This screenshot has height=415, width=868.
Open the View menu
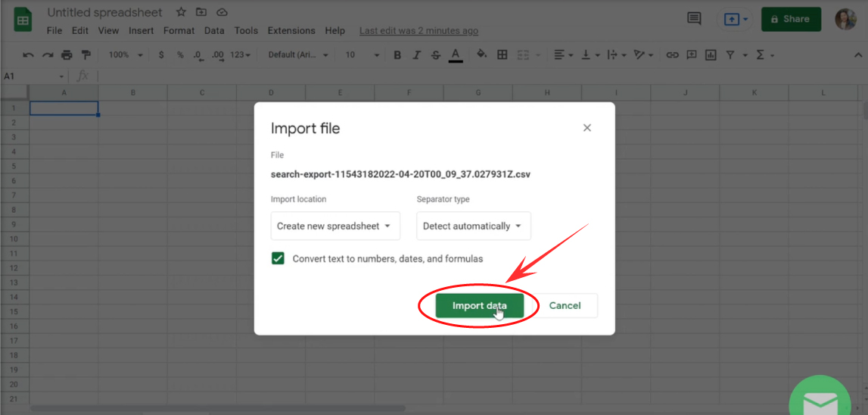pyautogui.click(x=108, y=30)
